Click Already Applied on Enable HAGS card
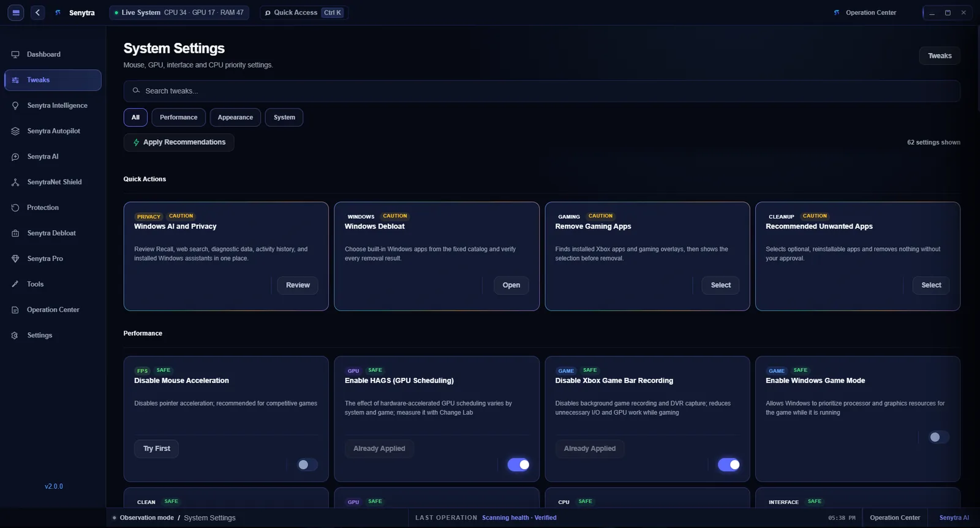 379,449
